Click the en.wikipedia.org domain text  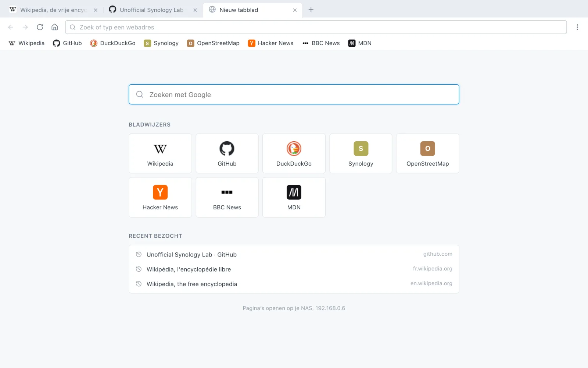click(431, 283)
